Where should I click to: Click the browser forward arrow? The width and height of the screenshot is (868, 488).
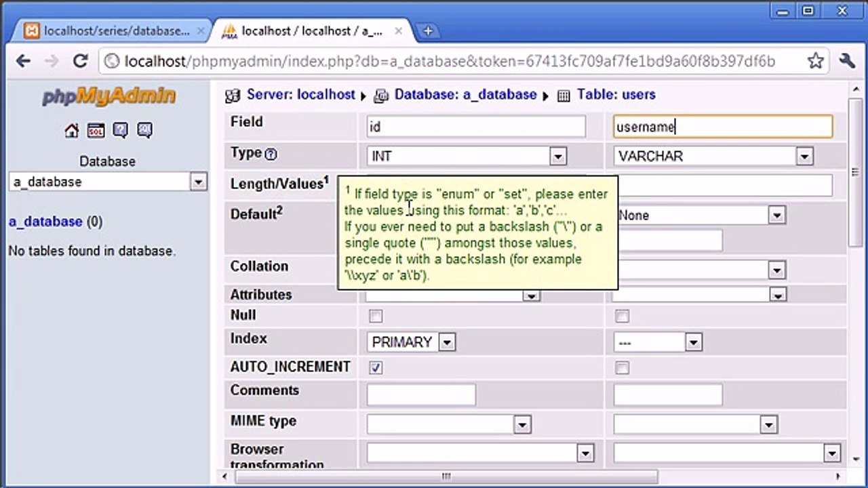(x=52, y=61)
